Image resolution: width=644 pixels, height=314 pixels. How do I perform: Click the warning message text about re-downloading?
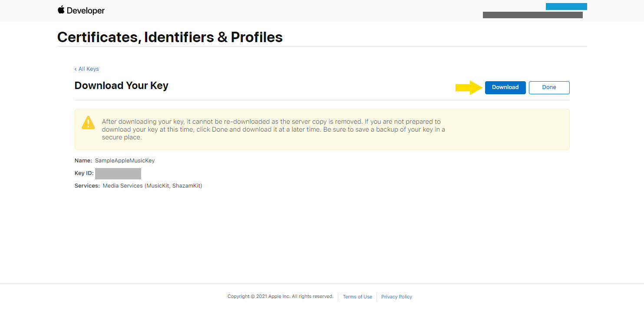(x=274, y=129)
